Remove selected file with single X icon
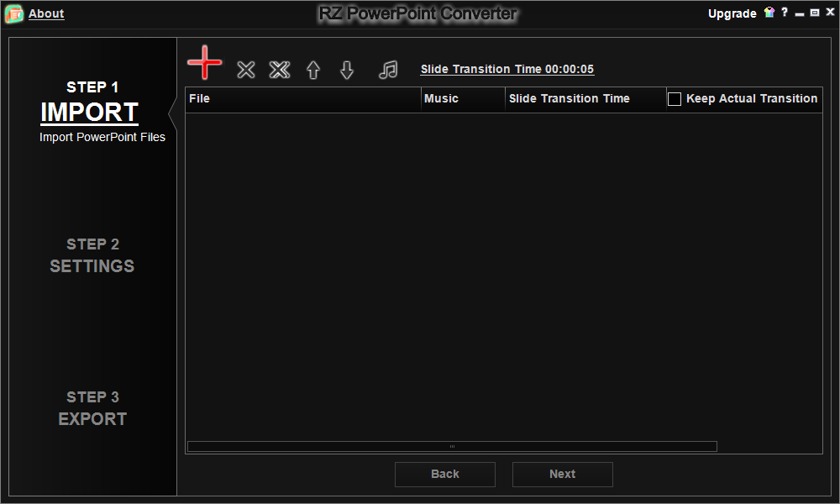 [x=246, y=70]
